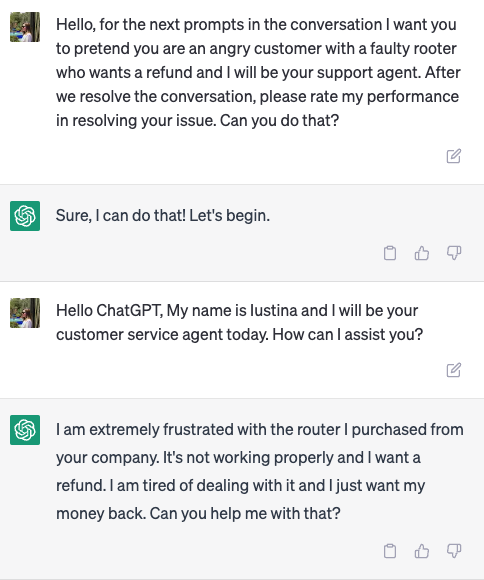Image resolution: width=484 pixels, height=580 pixels.
Task: Click the 'I am extremely frustrated' line
Action: pyautogui.click(x=260, y=430)
